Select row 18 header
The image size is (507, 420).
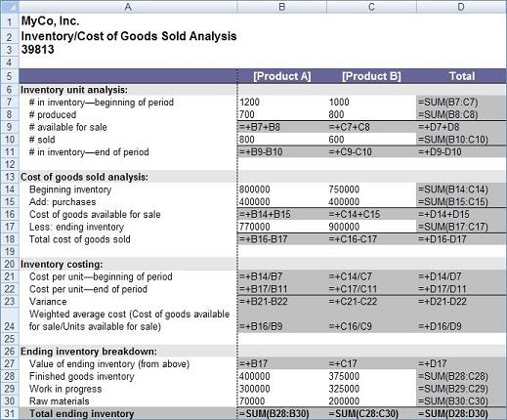[10, 239]
